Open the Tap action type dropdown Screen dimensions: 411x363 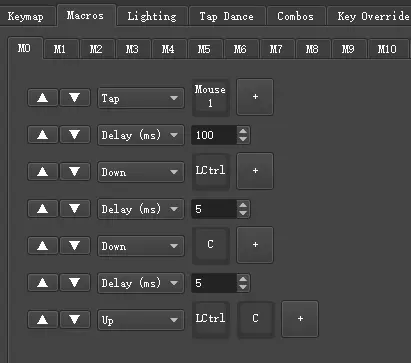141,98
